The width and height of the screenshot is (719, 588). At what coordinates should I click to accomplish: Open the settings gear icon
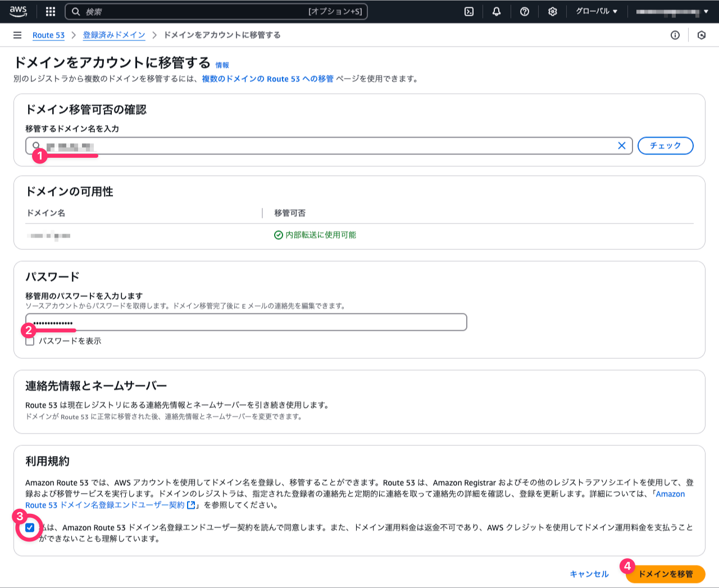pos(553,11)
